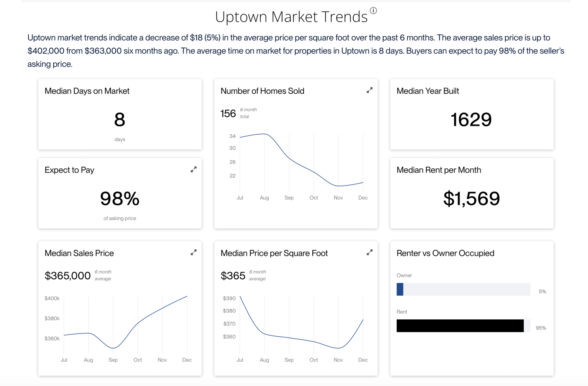Select the Median Rent per Month card
Image resolution: width=588 pixels, height=386 pixels.
pos(472,193)
